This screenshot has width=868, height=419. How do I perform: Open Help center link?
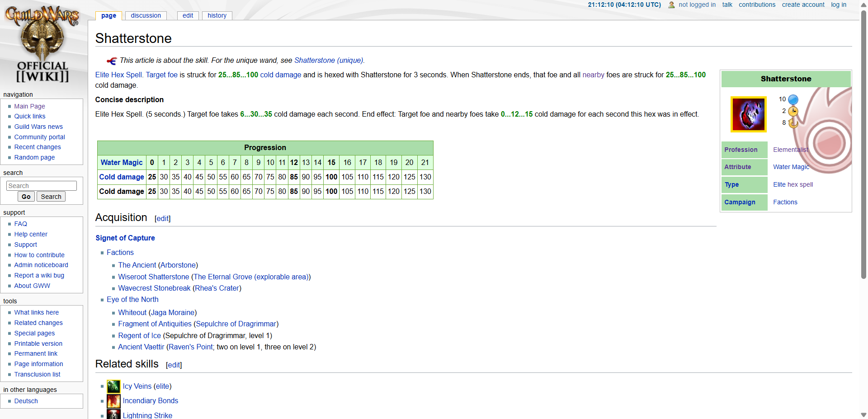pos(31,234)
